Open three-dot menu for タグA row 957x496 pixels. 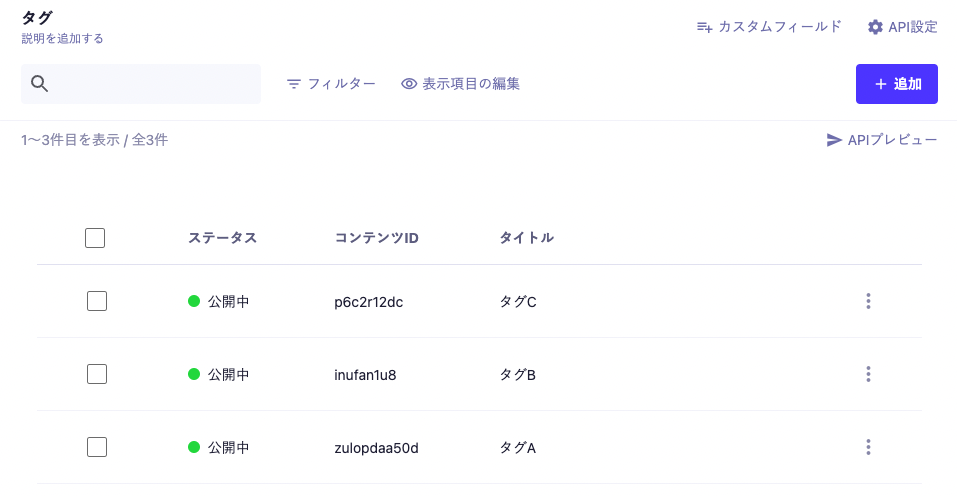tap(868, 447)
